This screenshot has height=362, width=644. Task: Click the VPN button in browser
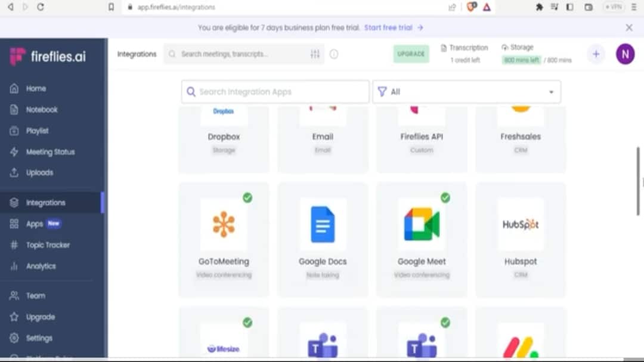point(614,7)
